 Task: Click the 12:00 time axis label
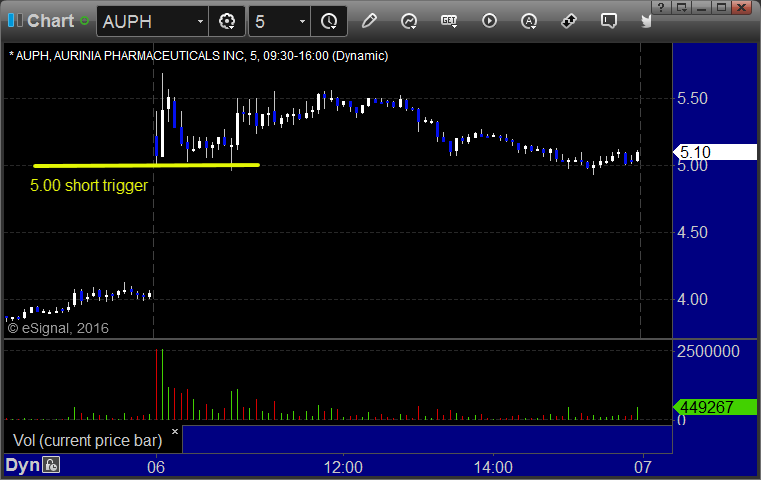[x=343, y=467]
